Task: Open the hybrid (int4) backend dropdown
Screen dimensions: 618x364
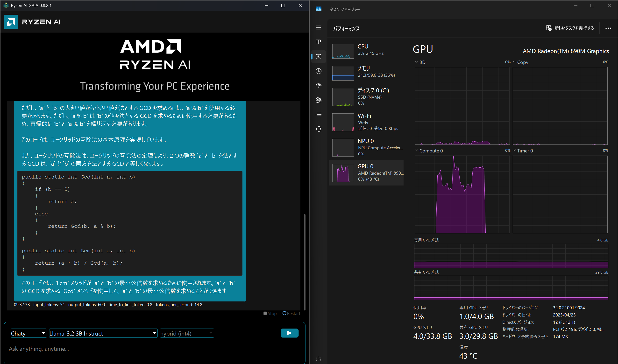Action: [x=187, y=333]
